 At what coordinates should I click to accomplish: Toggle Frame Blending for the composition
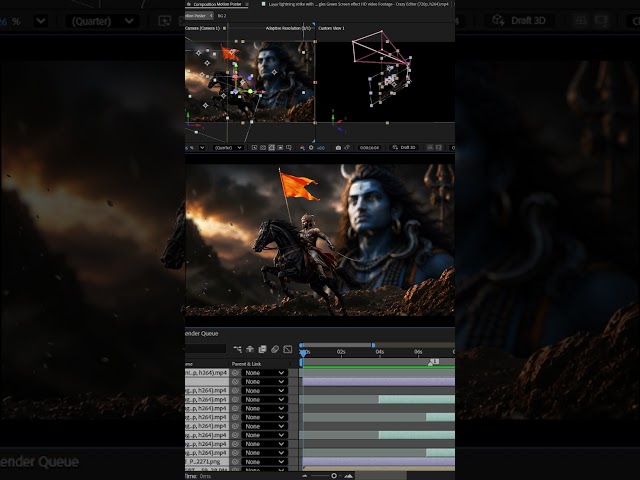262,349
